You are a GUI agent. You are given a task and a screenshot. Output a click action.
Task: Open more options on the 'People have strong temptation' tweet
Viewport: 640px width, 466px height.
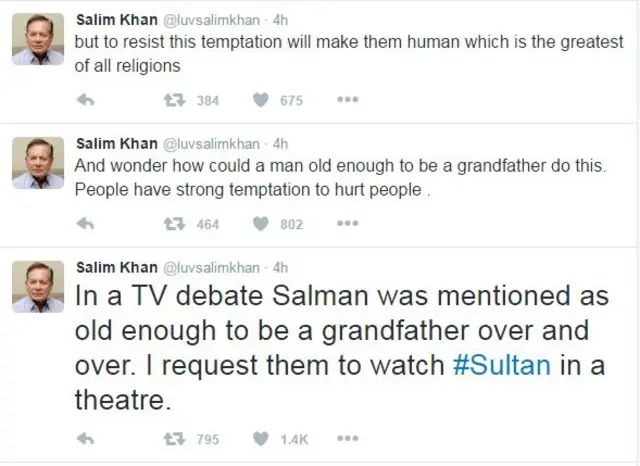pos(347,224)
